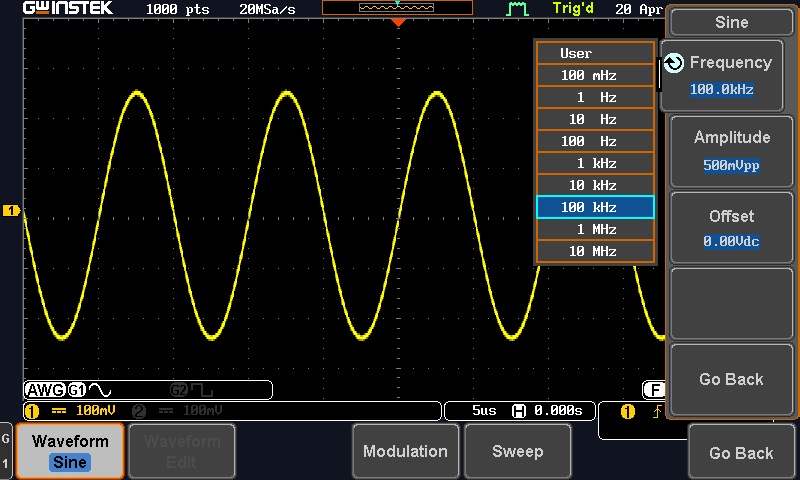
Task: Click the G1 sine wave symbol
Action: tap(100, 390)
